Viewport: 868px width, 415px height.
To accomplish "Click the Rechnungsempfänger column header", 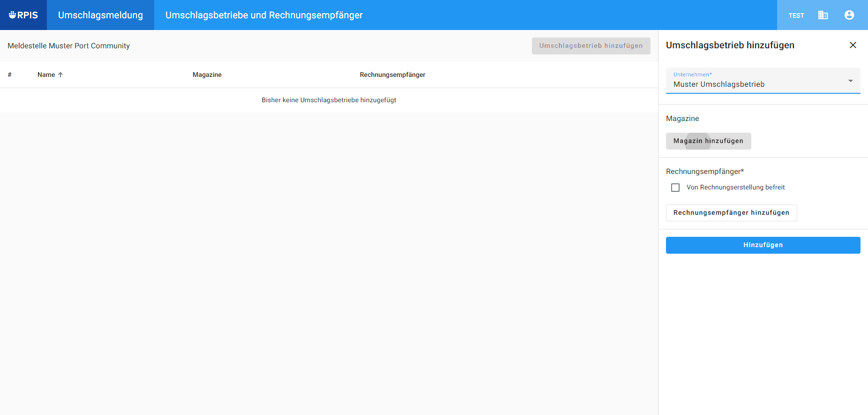I will pyautogui.click(x=392, y=75).
